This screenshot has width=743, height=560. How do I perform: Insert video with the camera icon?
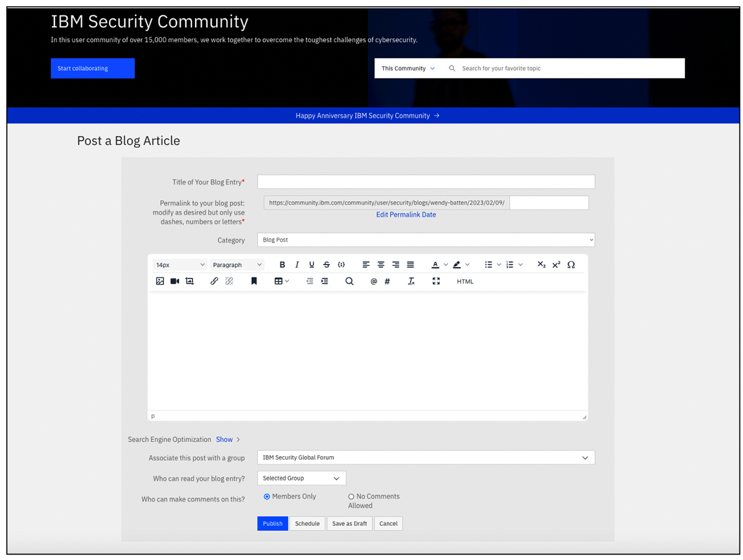click(x=175, y=281)
